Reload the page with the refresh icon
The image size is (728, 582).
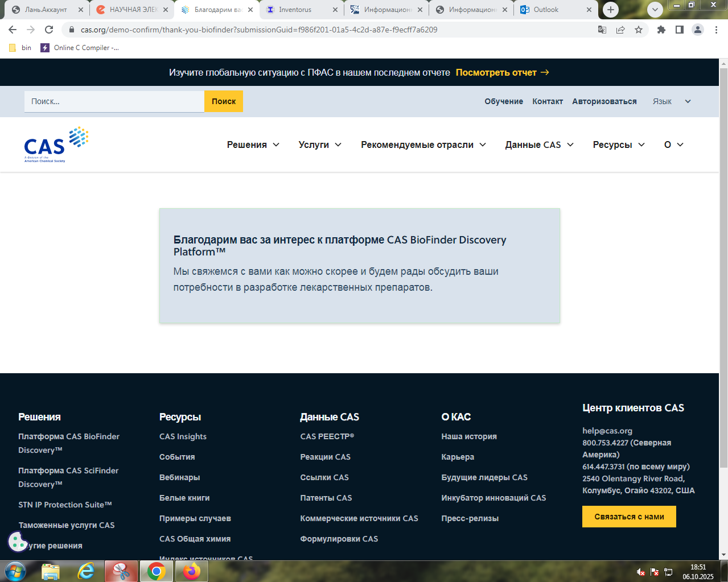49,30
